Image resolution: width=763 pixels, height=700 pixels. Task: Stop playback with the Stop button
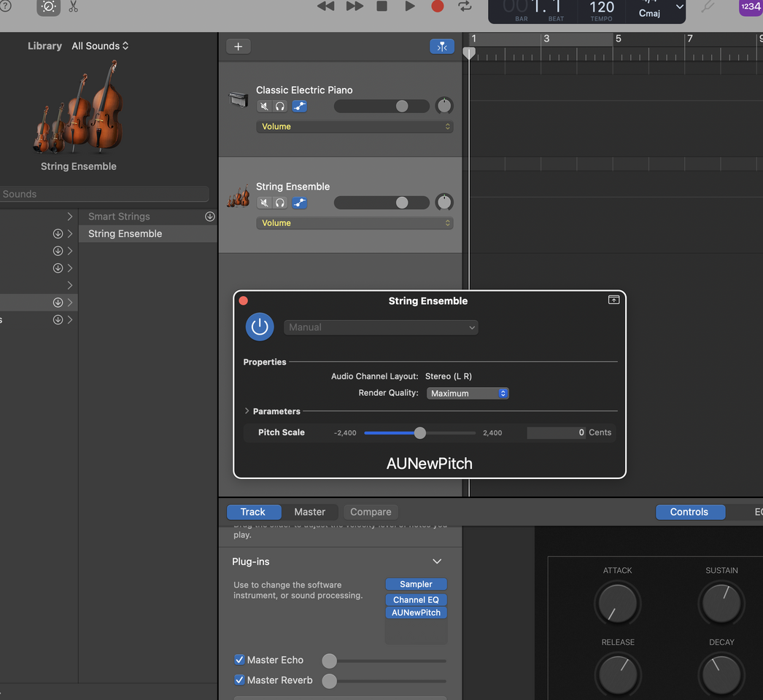pos(382,6)
